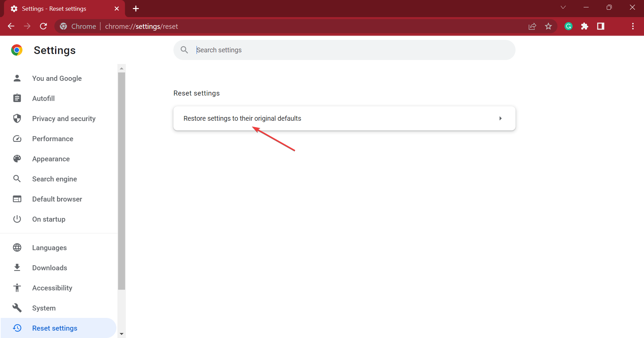Click the Settings page title
Image resolution: width=644 pixels, height=338 pixels.
click(x=55, y=50)
